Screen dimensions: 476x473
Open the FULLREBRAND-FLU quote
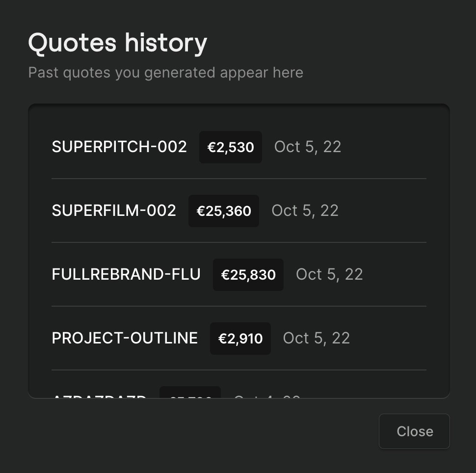click(x=126, y=274)
